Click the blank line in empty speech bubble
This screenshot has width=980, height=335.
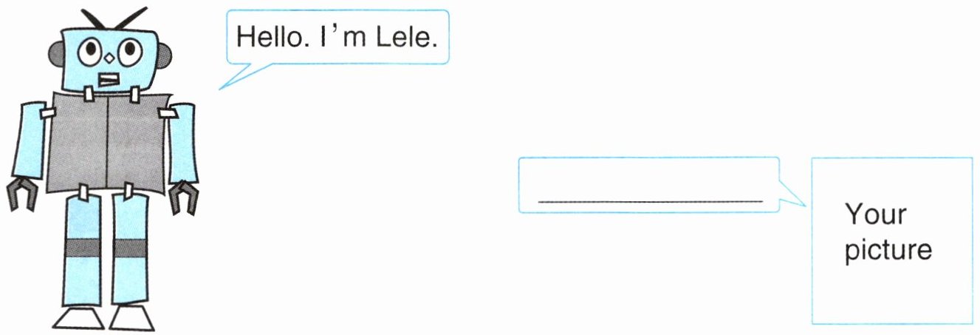650,200
